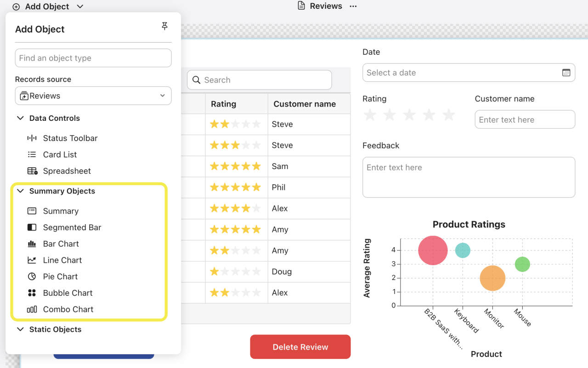Add a Card List control
588x368 pixels.
(x=60, y=154)
